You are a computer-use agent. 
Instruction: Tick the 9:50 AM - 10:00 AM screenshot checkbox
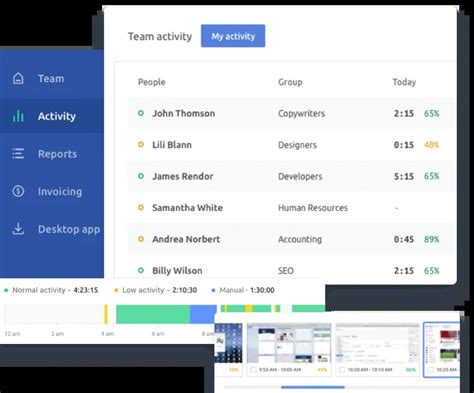tap(253, 370)
